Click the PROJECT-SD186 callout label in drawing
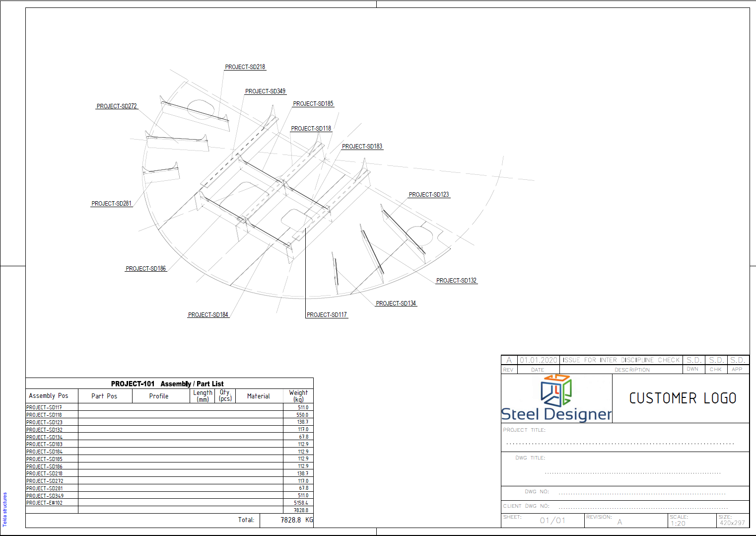 pos(145,269)
